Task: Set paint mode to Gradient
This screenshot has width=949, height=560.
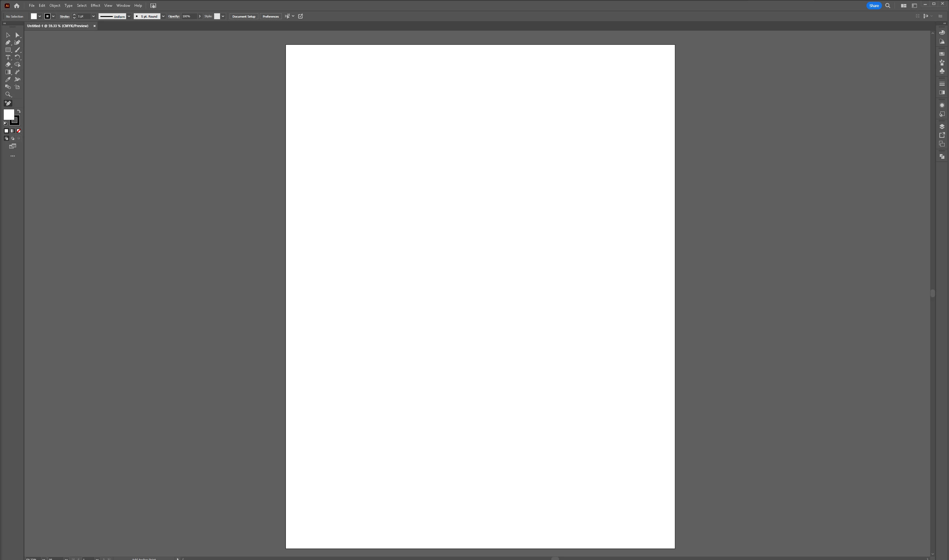Action: [12, 131]
